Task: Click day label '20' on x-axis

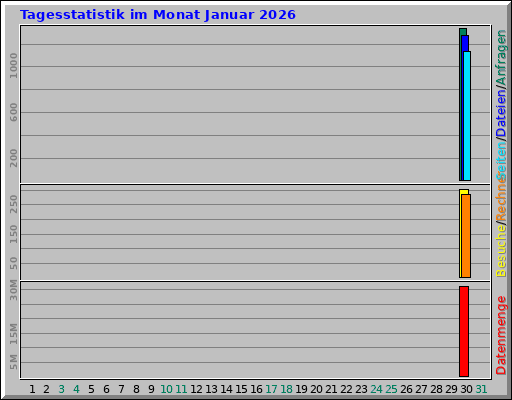Action: [316, 389]
